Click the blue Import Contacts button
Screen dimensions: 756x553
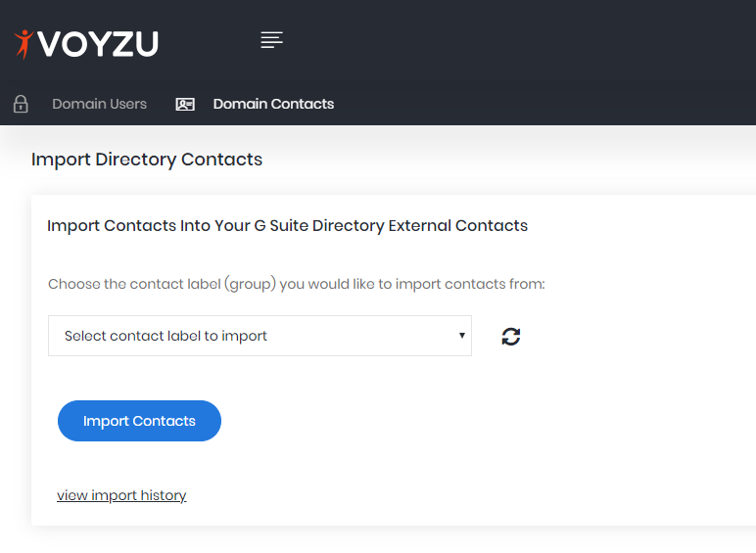pos(139,421)
